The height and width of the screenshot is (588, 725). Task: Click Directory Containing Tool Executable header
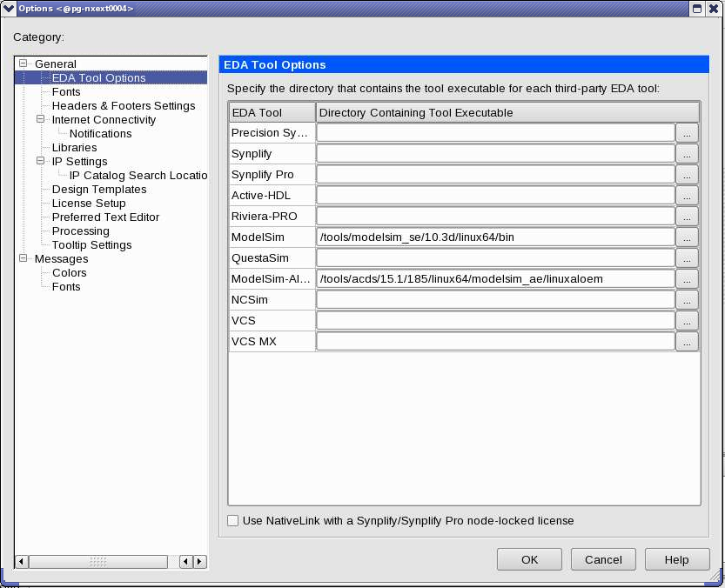(507, 113)
